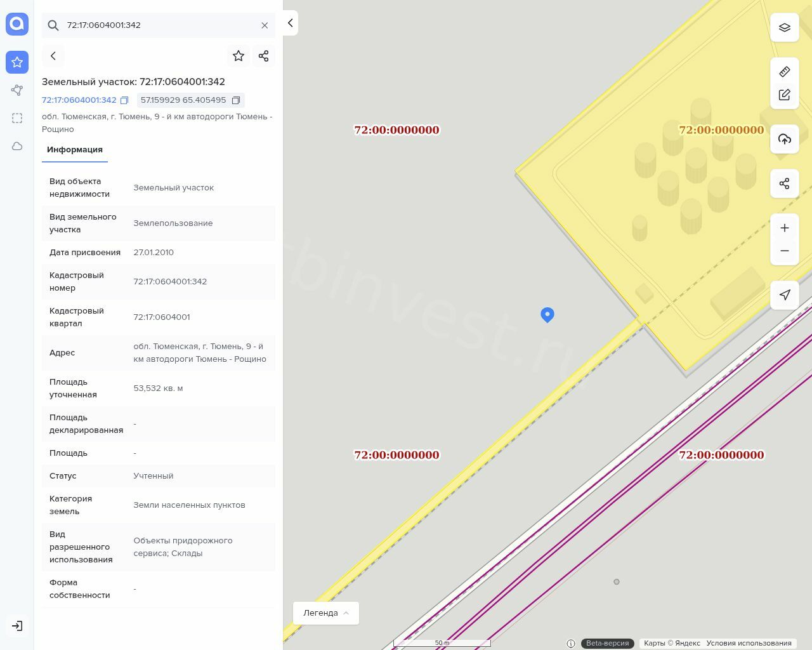Go back from land plot details
Screen dimensions: 812x650
coord(53,56)
